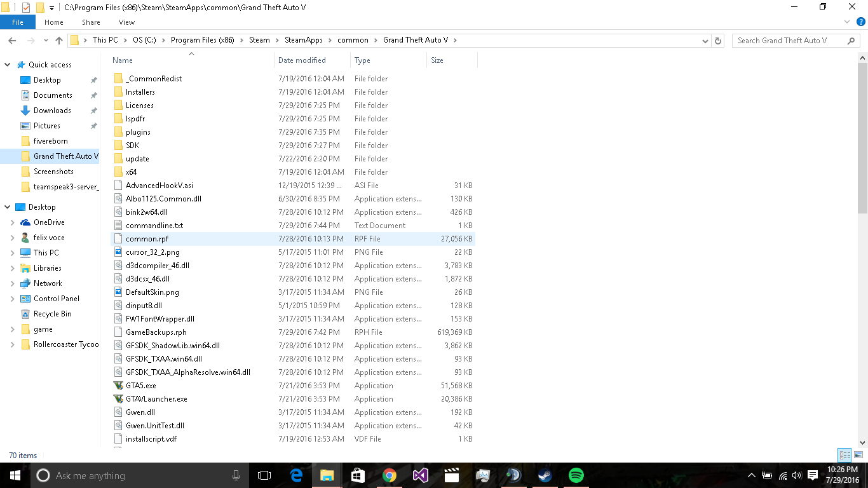Open address bar history dropdown
This screenshot has height=488, width=868.
pyautogui.click(x=705, y=41)
